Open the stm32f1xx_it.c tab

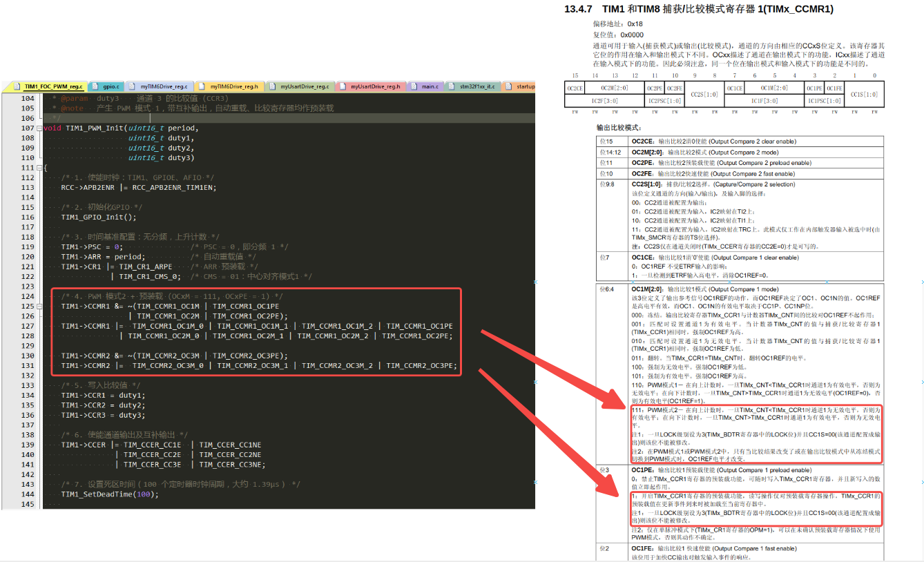[x=474, y=87]
